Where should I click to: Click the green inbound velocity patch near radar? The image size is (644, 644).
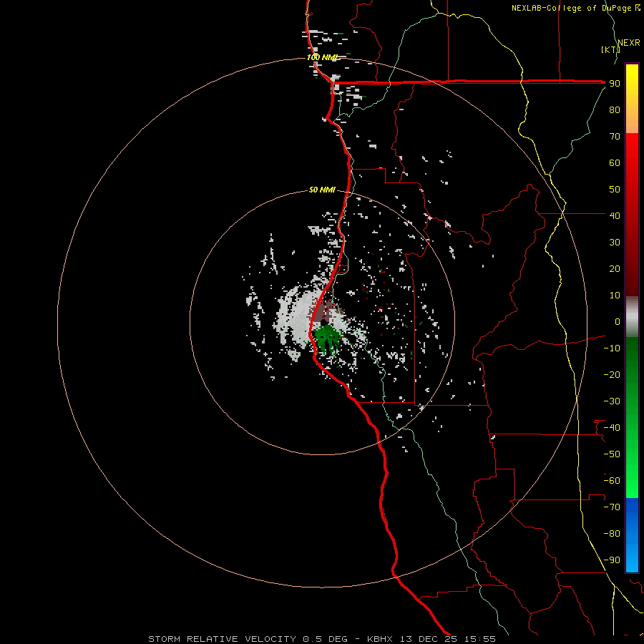click(327, 338)
